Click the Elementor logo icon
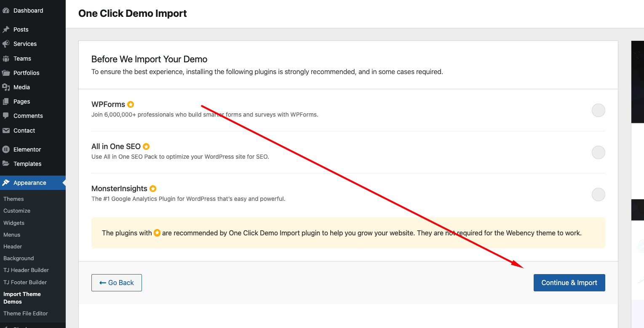The width and height of the screenshot is (644, 328). 6,149
